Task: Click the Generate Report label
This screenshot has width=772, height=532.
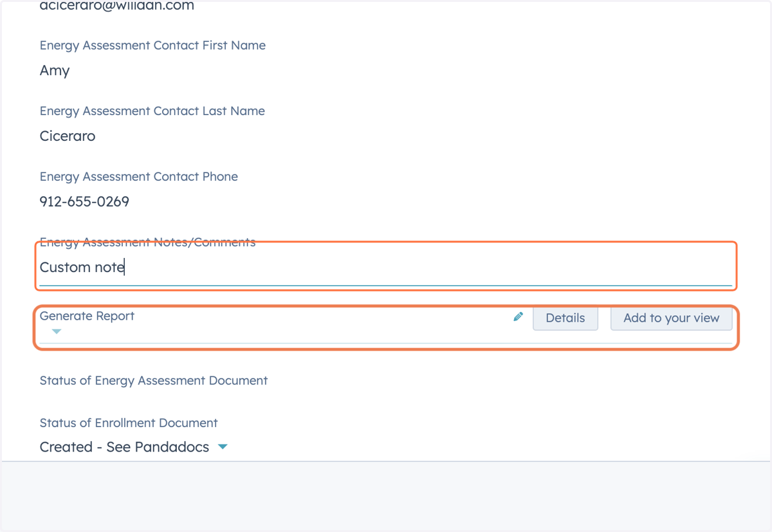Action: coord(87,316)
